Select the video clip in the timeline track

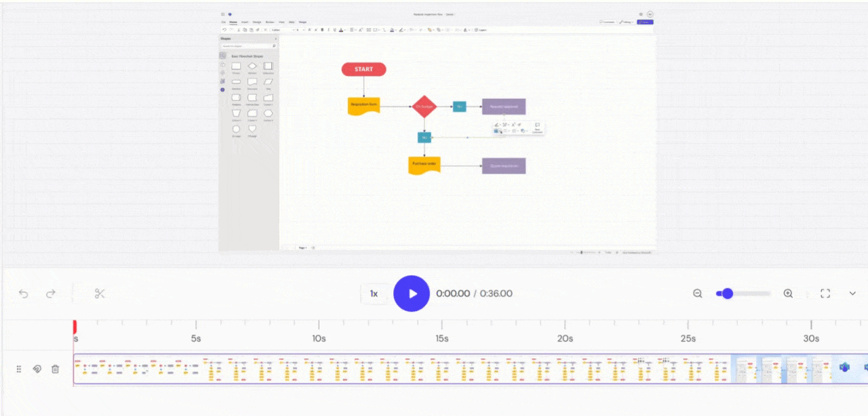407,369
